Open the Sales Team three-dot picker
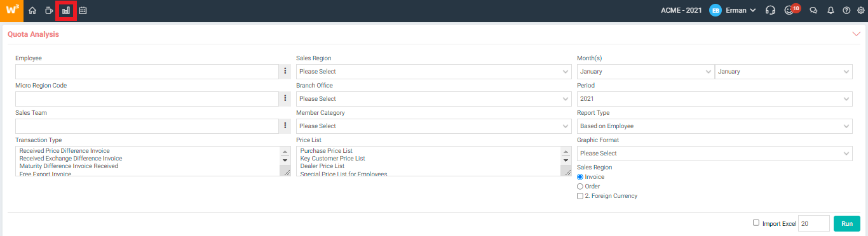The width and height of the screenshot is (868, 236). pos(285,126)
